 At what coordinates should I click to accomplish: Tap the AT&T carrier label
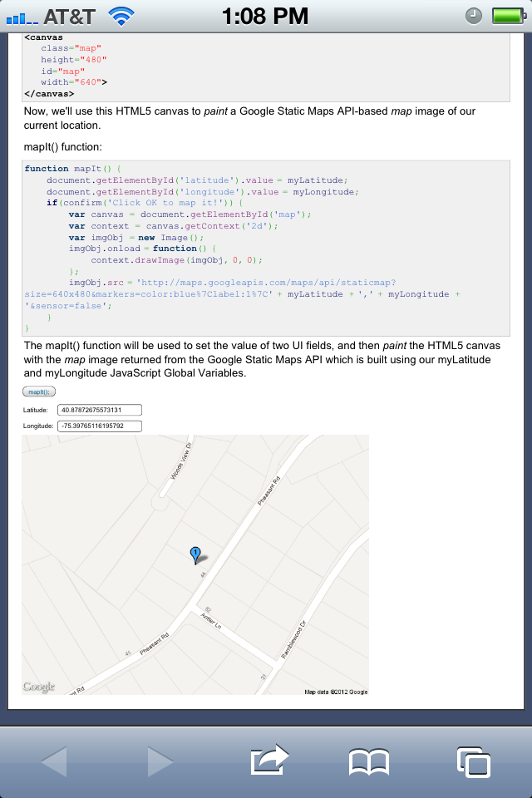(69, 17)
